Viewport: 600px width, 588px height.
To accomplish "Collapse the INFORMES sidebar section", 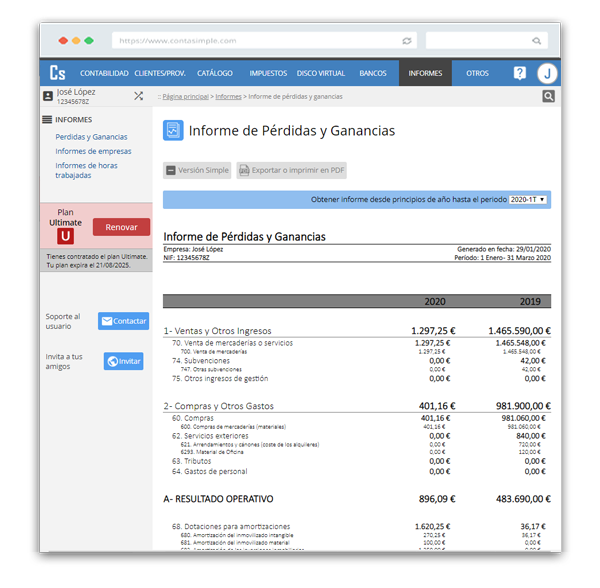I will click(67, 120).
